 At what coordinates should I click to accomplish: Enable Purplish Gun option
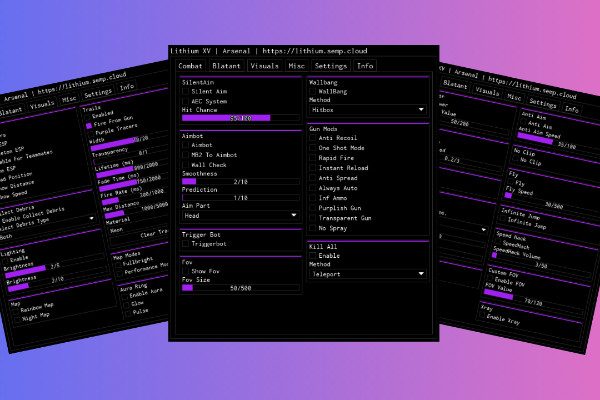tap(313, 208)
